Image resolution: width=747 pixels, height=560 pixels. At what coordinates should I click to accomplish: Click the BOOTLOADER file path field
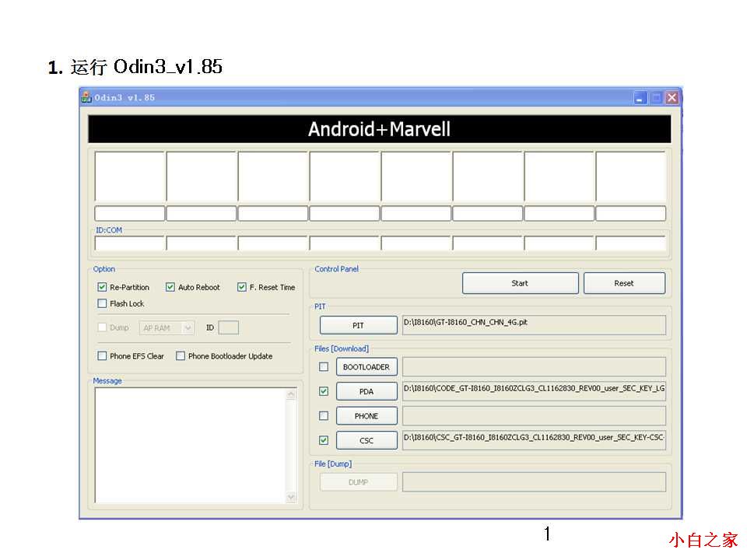[x=534, y=367]
